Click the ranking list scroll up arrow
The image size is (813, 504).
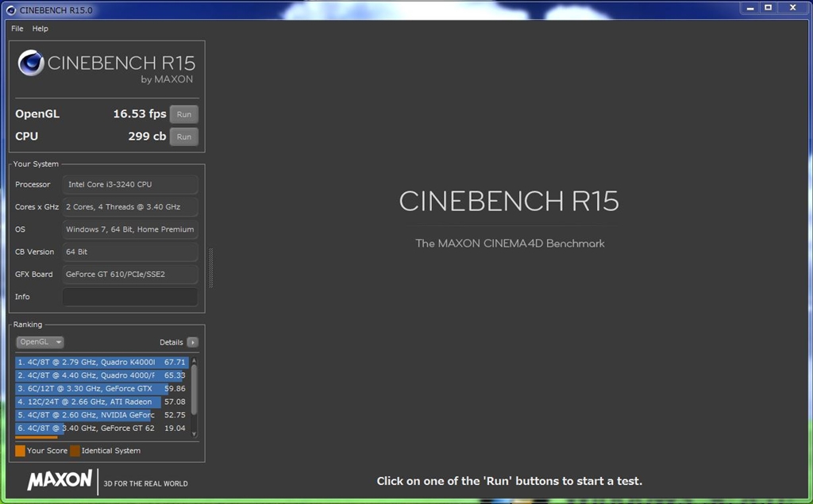click(195, 360)
